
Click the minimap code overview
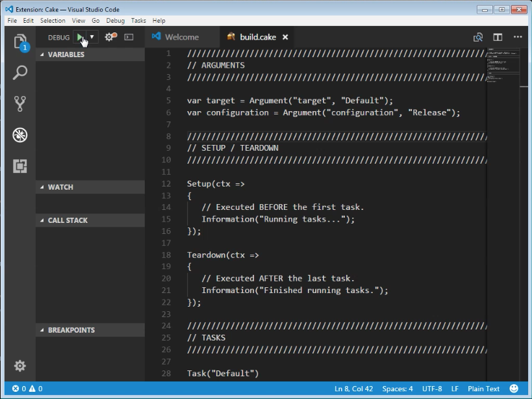point(503,65)
